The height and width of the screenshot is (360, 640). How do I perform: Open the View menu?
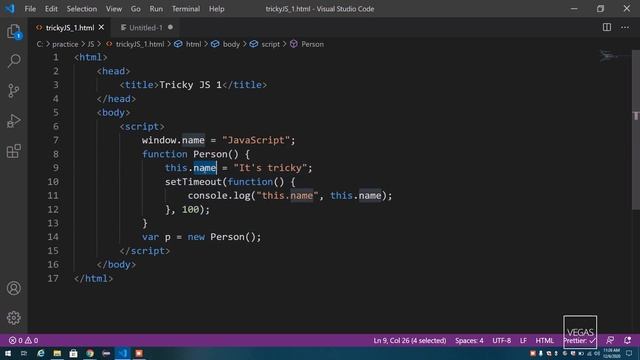coord(114,9)
